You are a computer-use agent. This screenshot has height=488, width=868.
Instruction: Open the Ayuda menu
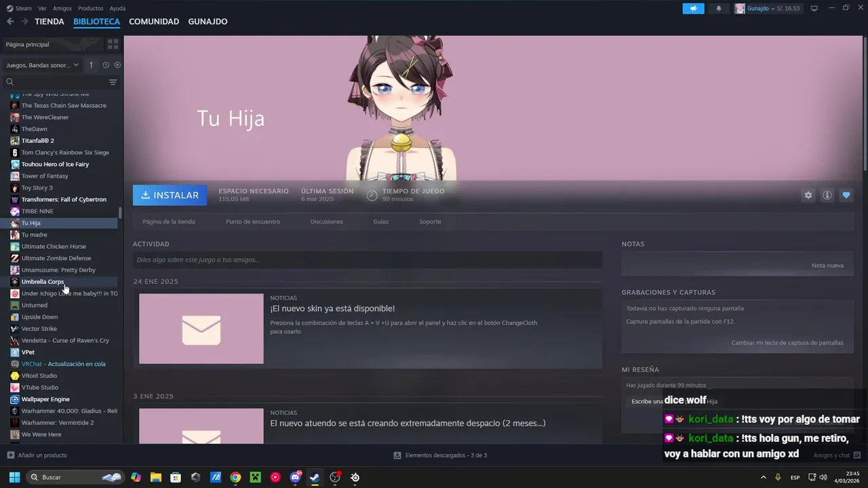pyautogui.click(x=117, y=8)
